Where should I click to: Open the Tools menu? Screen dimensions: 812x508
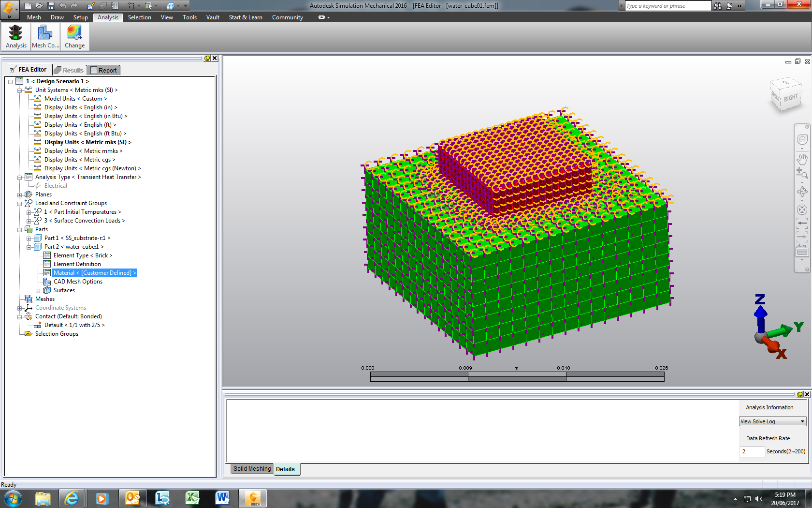pyautogui.click(x=189, y=17)
